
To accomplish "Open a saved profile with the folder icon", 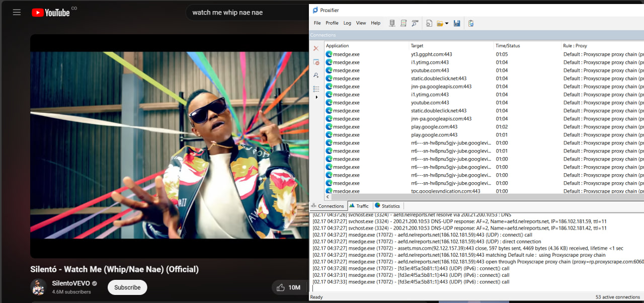I will point(441,23).
